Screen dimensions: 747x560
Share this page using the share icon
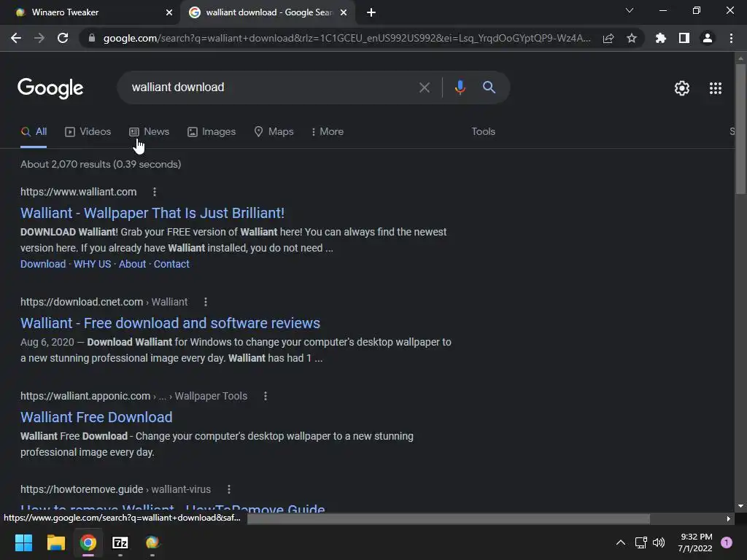(x=608, y=38)
